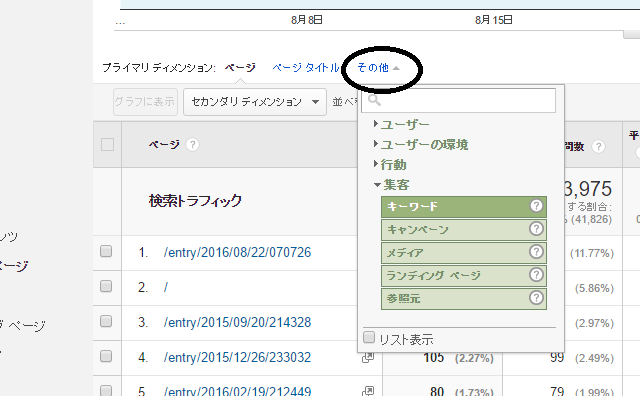Select ランディング ページ dimension

[x=464, y=276]
